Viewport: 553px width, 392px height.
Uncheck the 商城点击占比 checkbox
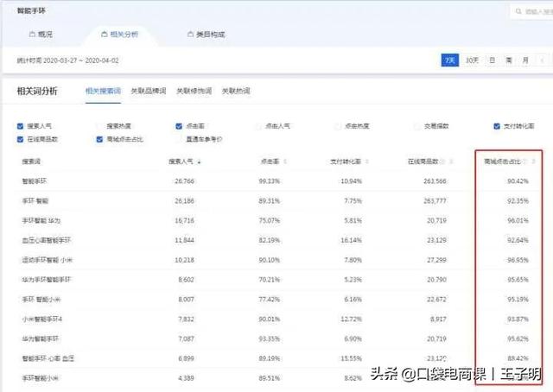99,139
